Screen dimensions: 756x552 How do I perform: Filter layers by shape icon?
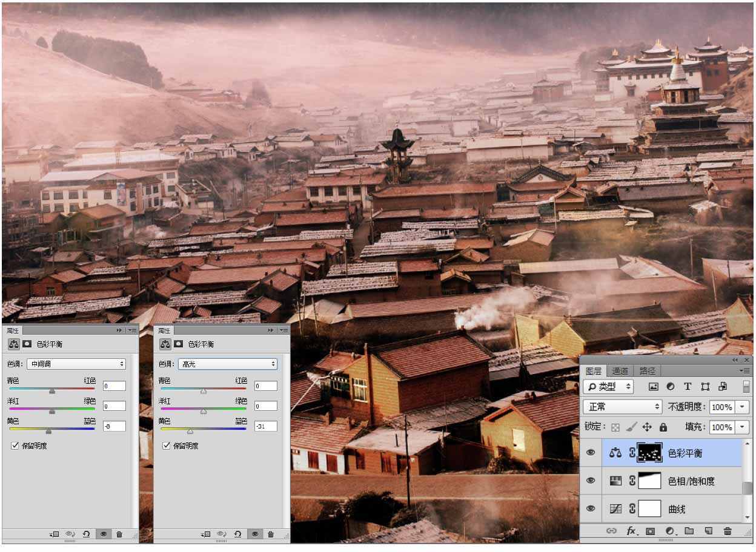(705, 386)
